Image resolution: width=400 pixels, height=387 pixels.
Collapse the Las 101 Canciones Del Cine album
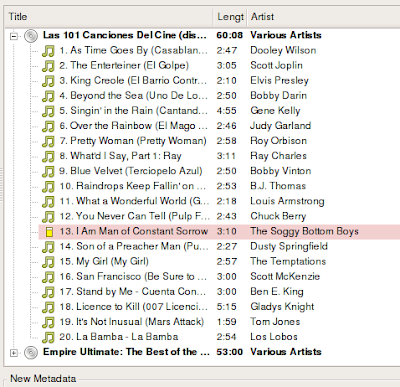tap(14, 36)
